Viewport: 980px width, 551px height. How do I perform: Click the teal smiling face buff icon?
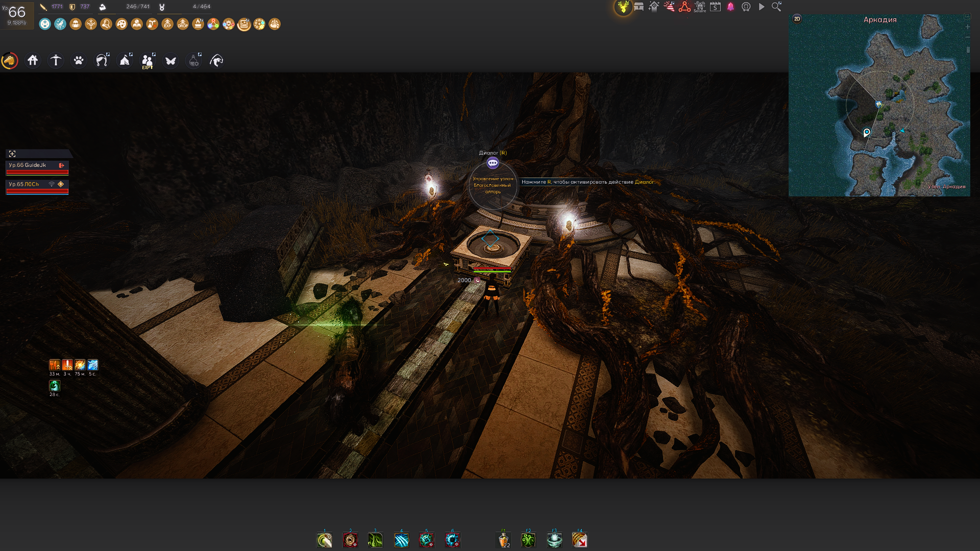point(45,24)
